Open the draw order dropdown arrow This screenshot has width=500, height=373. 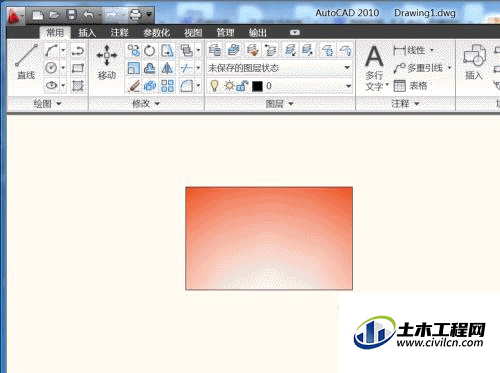pyautogui.click(x=198, y=51)
